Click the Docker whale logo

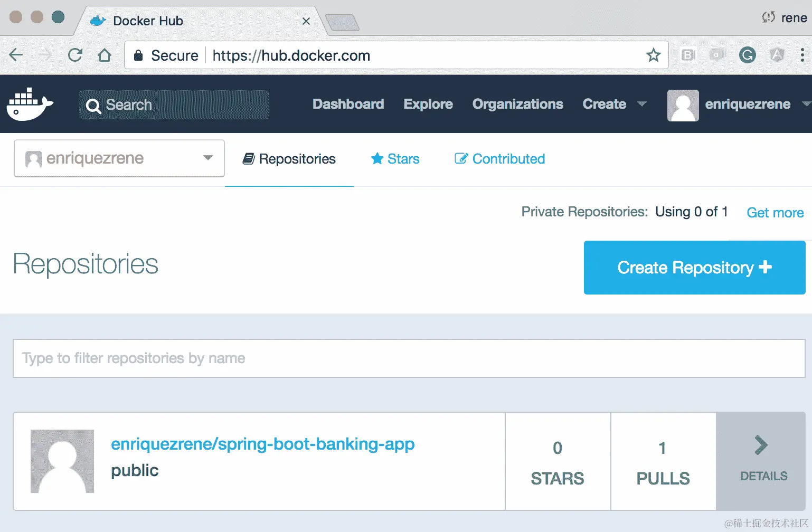coord(30,104)
